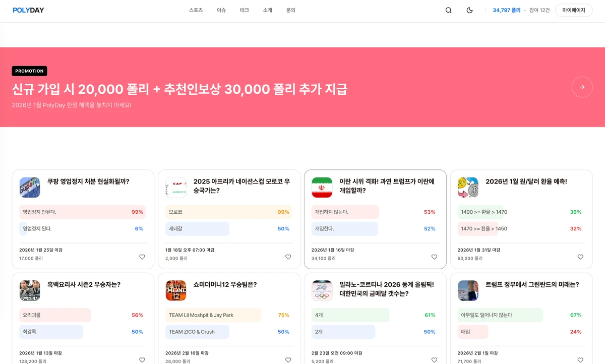The width and height of the screenshot is (605, 364).
Task: Like the 이란 시위 poll with heart
Action: [x=434, y=257]
